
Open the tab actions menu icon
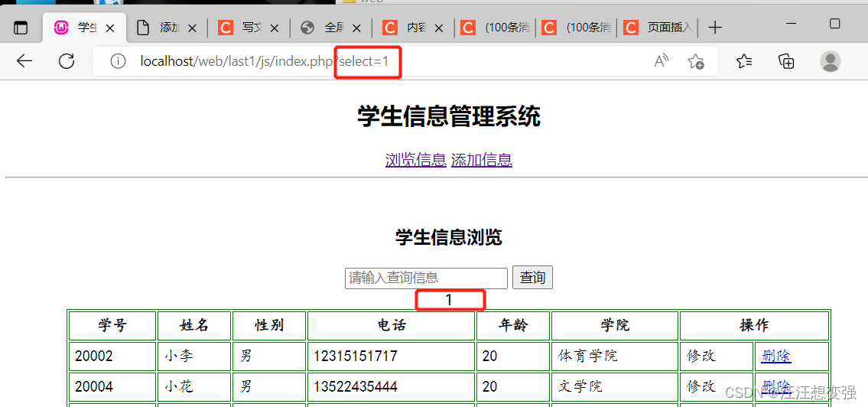[21, 28]
